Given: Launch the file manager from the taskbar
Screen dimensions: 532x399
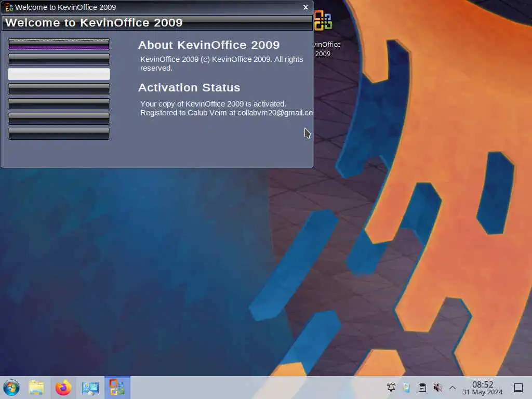Looking at the screenshot, I should pyautogui.click(x=36, y=388).
